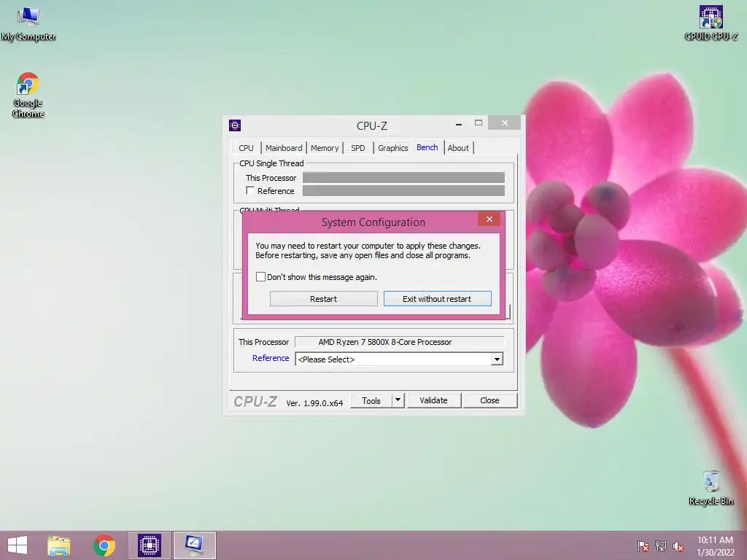Click the blue Reference link label
747x560 pixels.
tap(271, 358)
